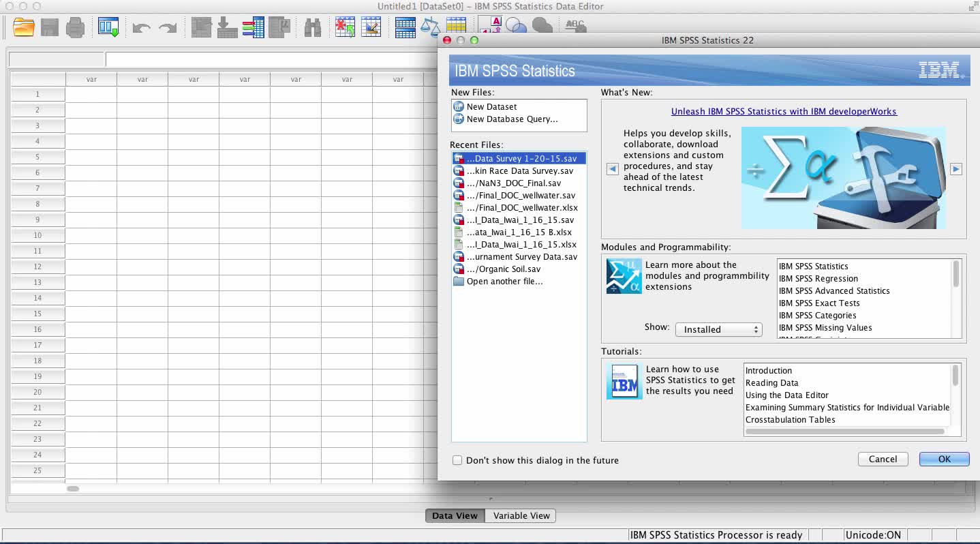Click the Sigma modules and programmability icon
This screenshot has height=544, width=980.
(624, 276)
